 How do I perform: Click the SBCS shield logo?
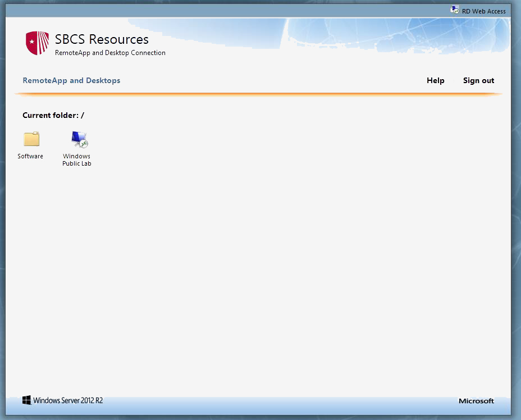point(38,43)
